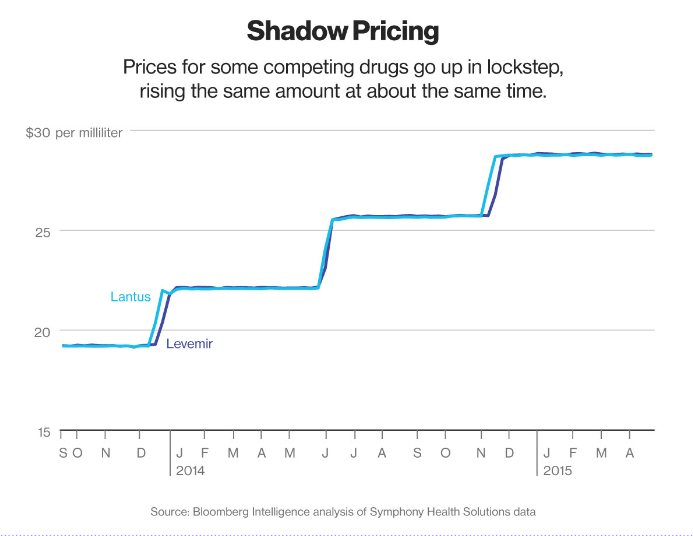Click the Shadow Pricing chart title
Viewport: 693px width, 536px height.
click(343, 31)
